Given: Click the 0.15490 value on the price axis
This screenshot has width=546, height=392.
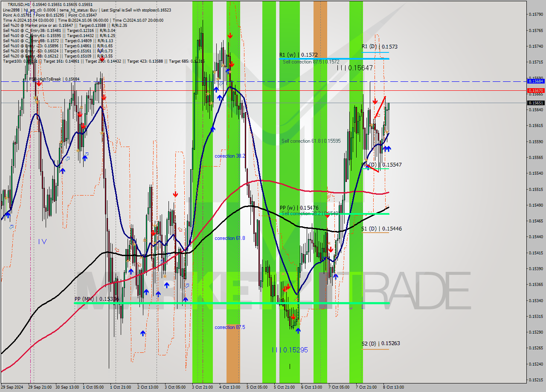Looking at the screenshot, I should pyautogui.click(x=536, y=205).
